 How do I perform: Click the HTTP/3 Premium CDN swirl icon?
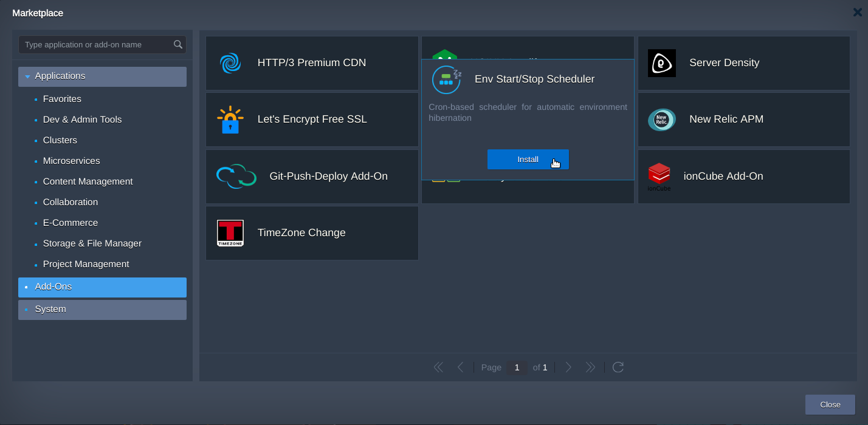point(230,63)
